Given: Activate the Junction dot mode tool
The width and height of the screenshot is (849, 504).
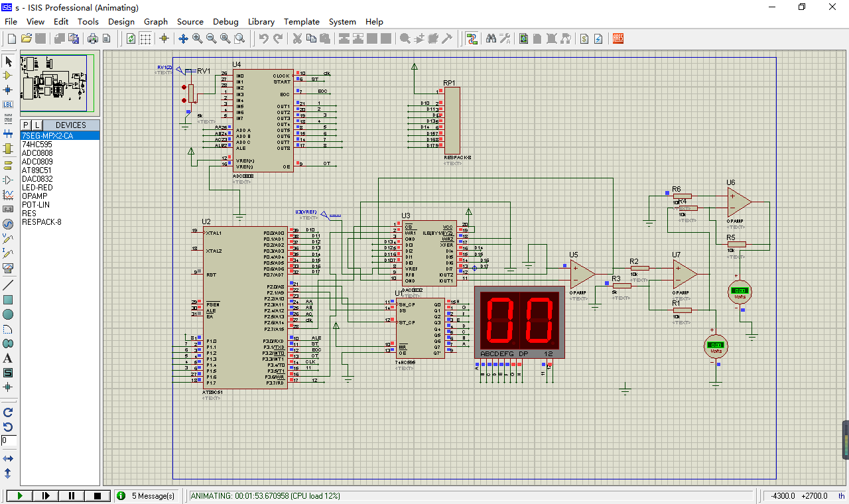Looking at the screenshot, I should pyautogui.click(x=9, y=90).
